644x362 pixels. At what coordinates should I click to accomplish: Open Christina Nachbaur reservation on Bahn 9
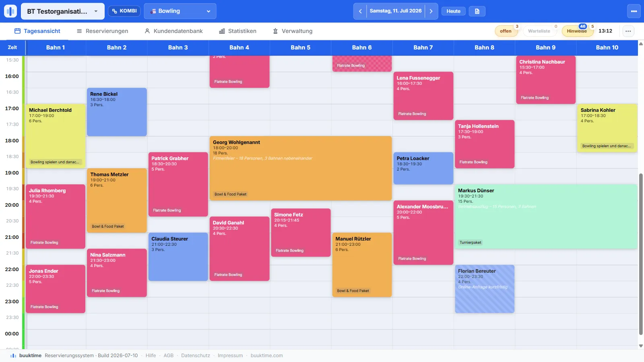coord(546,80)
